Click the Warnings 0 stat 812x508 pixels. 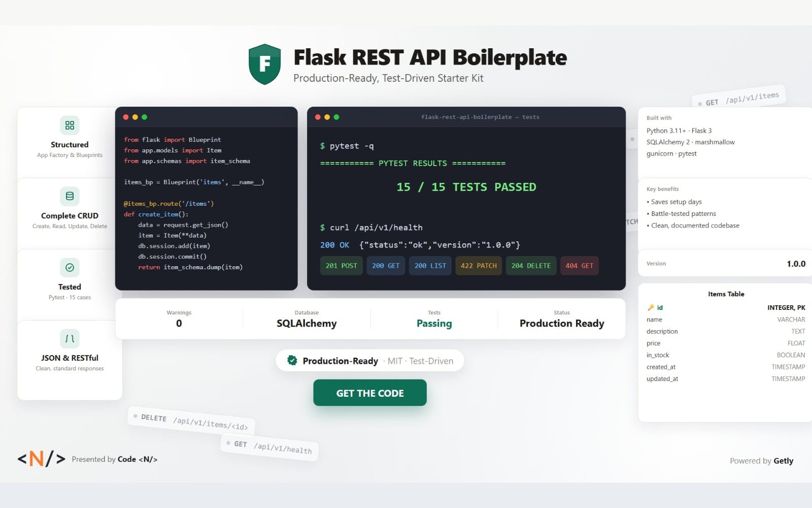click(179, 319)
